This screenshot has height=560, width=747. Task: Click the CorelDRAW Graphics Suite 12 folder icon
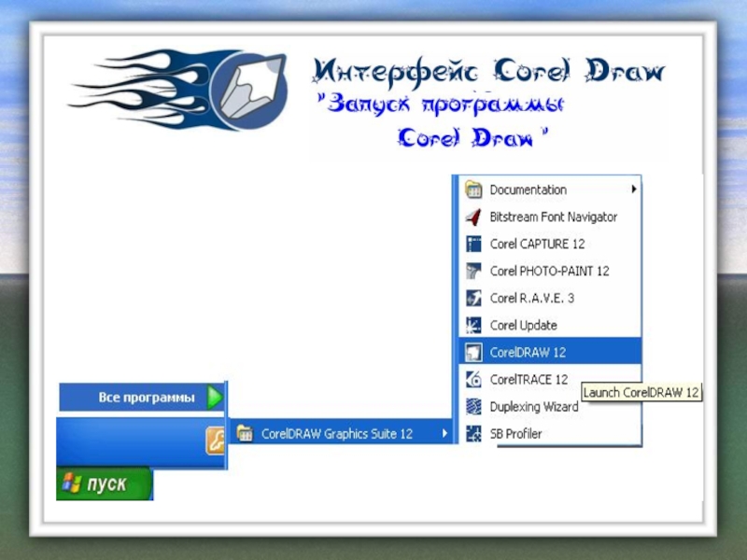(x=245, y=433)
